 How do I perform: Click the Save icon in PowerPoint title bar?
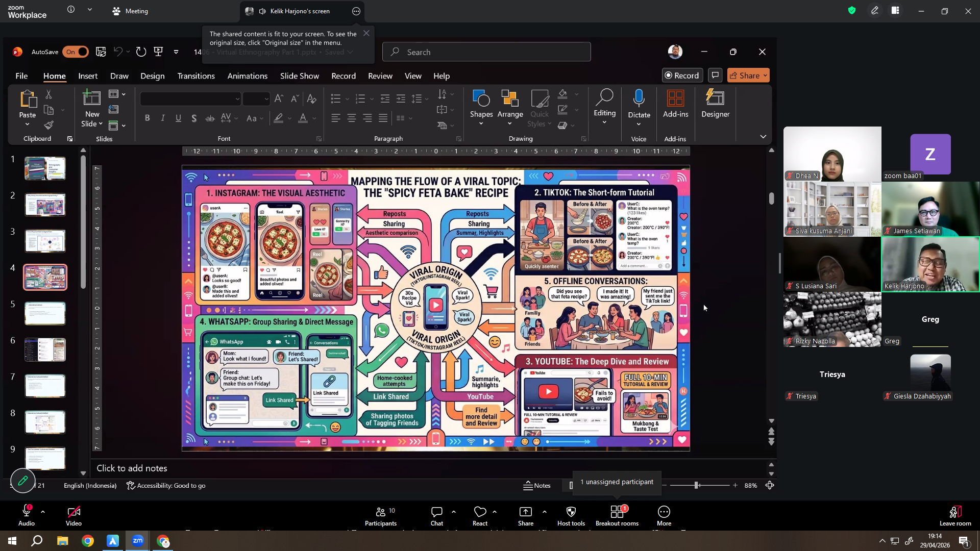pos(101,52)
